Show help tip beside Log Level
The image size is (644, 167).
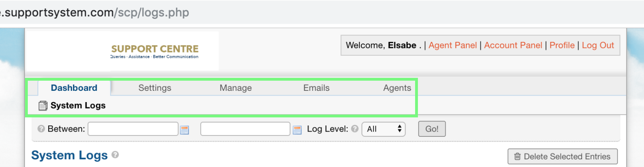click(355, 129)
